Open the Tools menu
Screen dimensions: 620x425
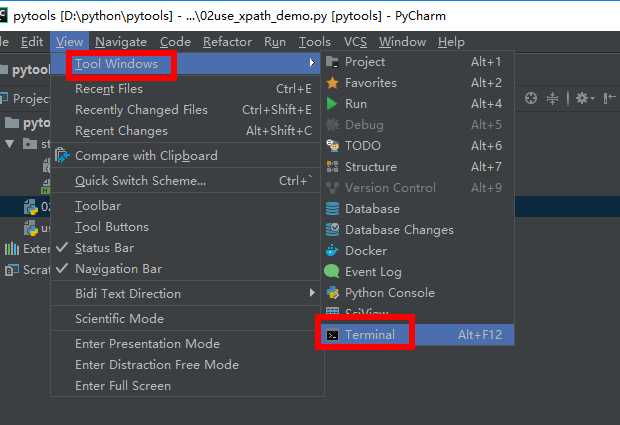coord(315,42)
